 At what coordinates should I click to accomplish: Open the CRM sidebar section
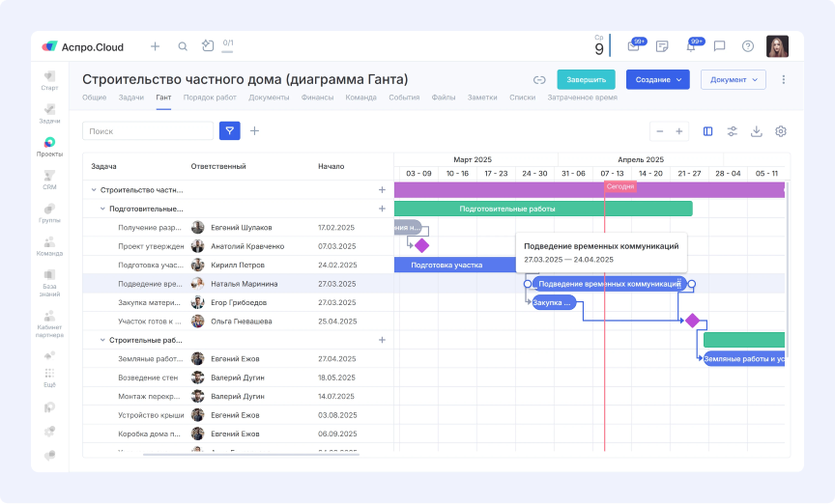(49, 180)
